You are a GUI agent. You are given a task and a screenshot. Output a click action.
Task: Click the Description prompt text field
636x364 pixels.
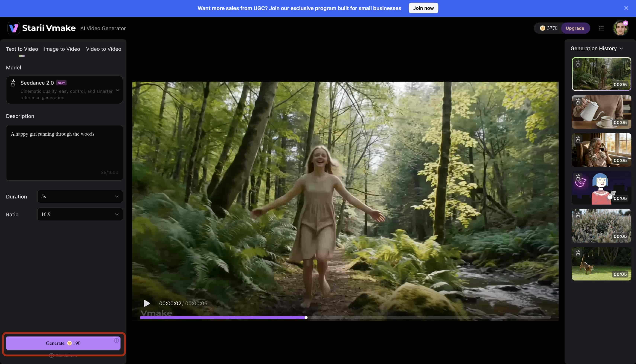tap(64, 153)
